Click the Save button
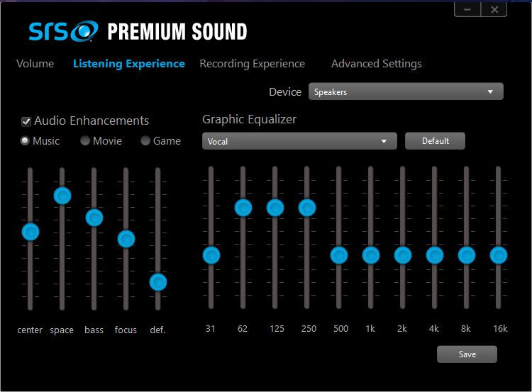This screenshot has width=532, height=392. click(x=467, y=354)
